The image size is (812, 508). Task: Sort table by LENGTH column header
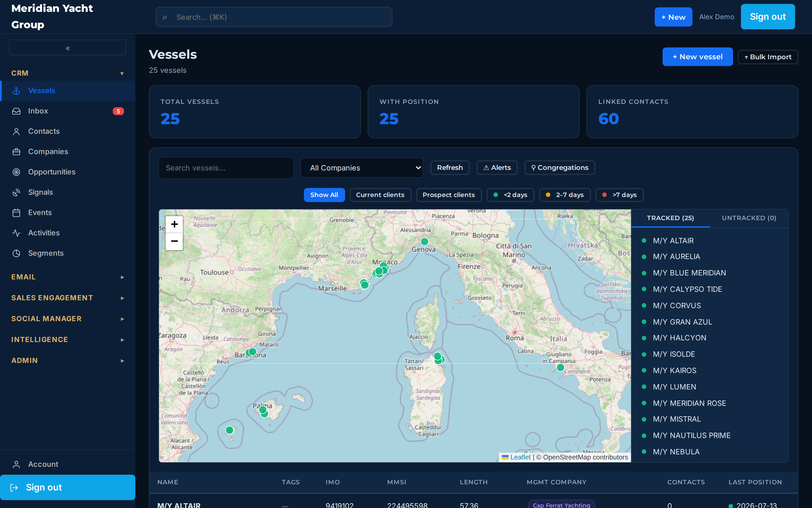(473, 482)
